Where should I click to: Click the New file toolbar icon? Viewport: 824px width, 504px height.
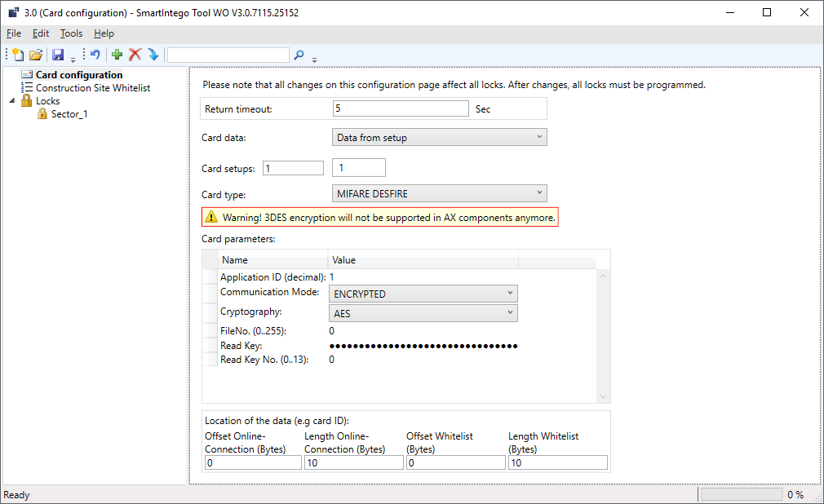pyautogui.click(x=18, y=55)
